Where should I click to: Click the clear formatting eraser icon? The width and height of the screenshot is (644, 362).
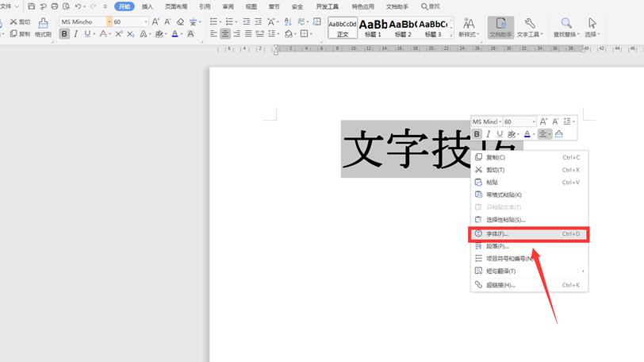pyautogui.click(x=180, y=21)
